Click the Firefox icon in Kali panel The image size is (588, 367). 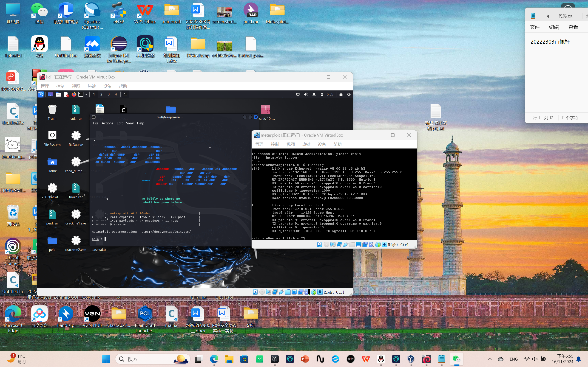coord(74,94)
